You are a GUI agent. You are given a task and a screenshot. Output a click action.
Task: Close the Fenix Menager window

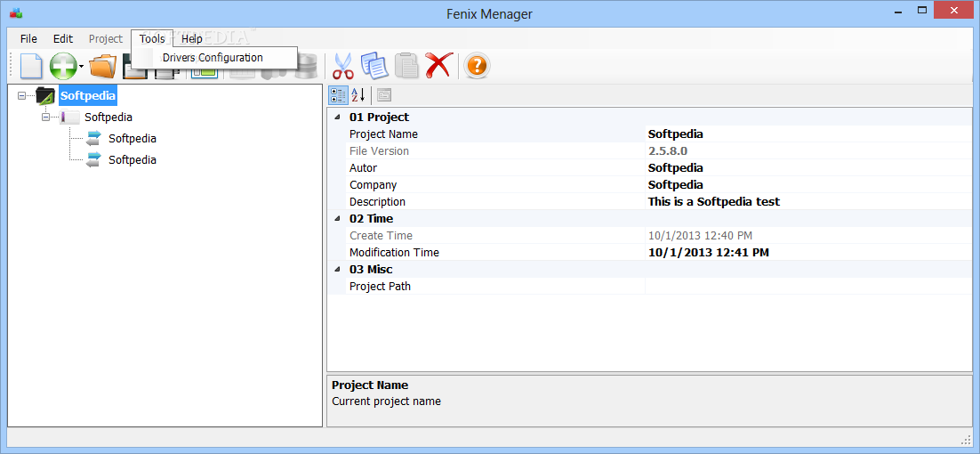(953, 10)
